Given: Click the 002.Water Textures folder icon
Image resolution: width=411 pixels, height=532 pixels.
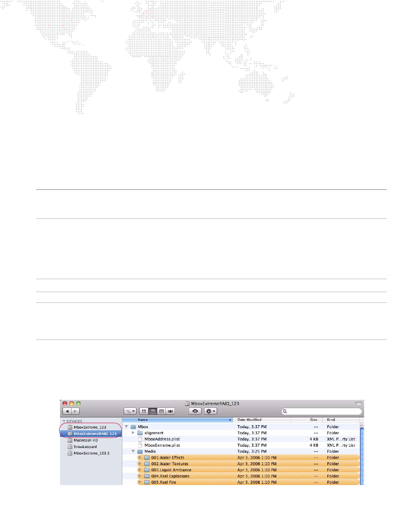Looking at the screenshot, I should coord(147,464).
